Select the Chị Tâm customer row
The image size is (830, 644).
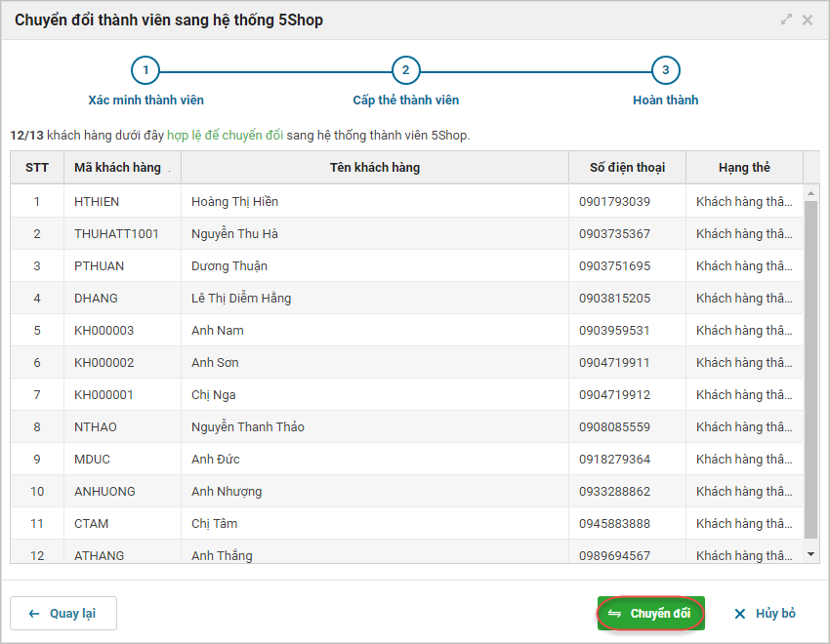click(x=374, y=524)
